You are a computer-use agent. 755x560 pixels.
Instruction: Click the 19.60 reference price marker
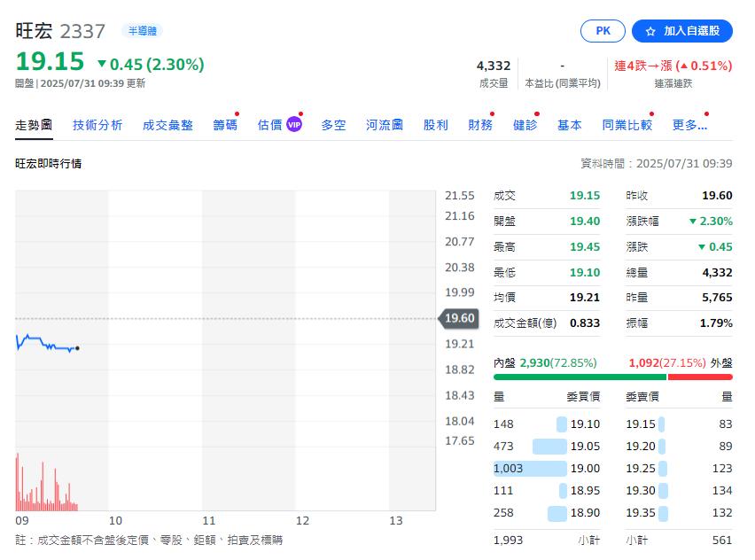[459, 318]
